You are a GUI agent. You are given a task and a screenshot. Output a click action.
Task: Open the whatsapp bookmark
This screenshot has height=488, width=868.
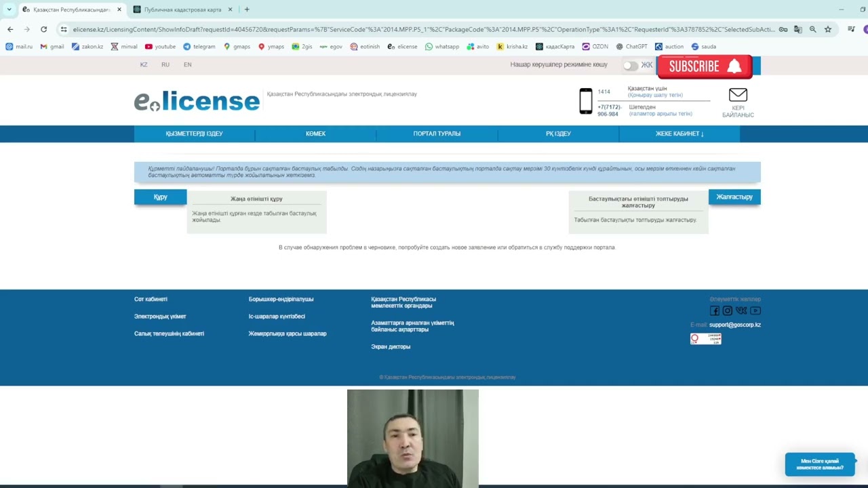tap(442, 47)
